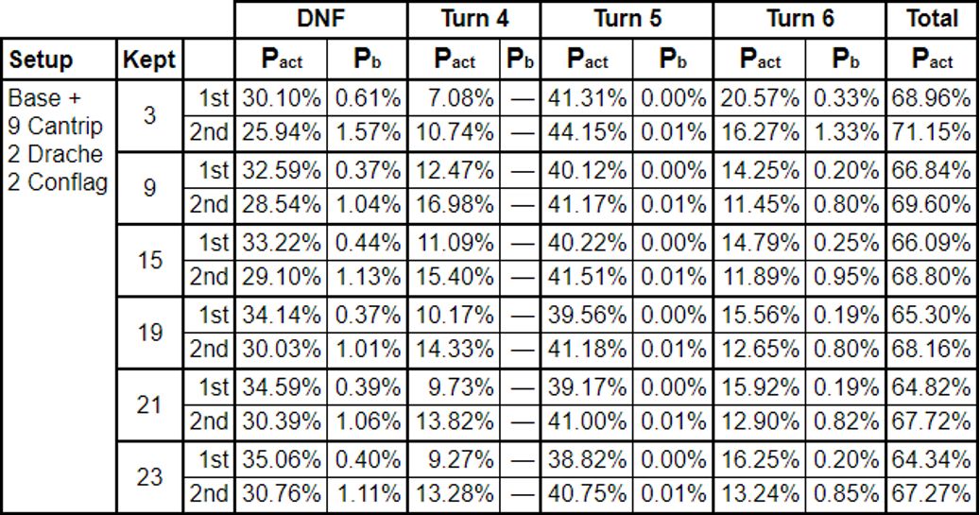Select the 67.27% Total cell
This screenshot has width=980, height=515.
[x=932, y=495]
